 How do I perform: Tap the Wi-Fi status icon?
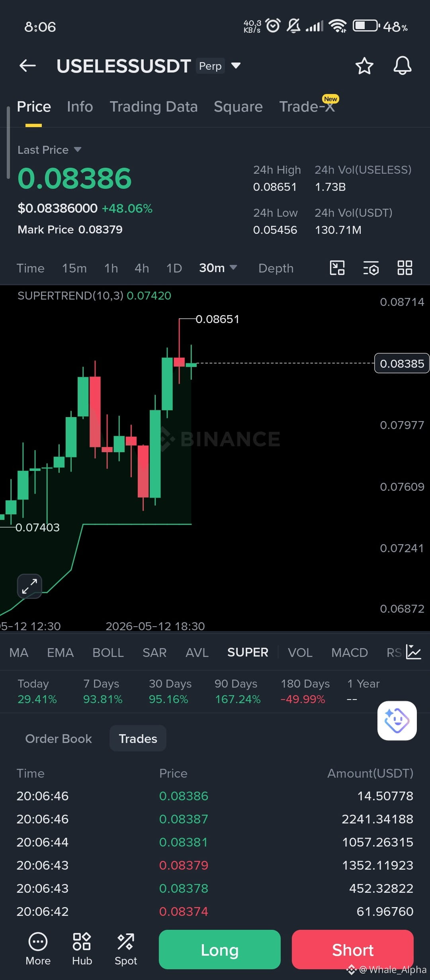click(x=338, y=26)
